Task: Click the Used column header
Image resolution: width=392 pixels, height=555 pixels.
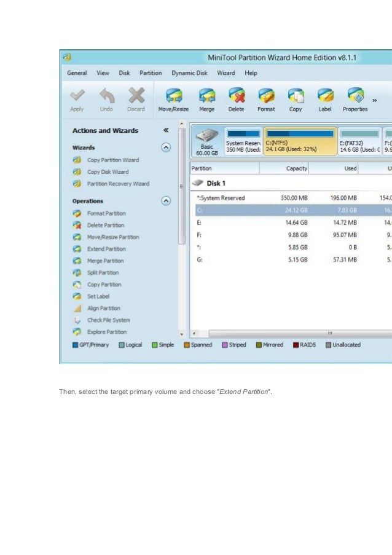Action: [x=334, y=168]
